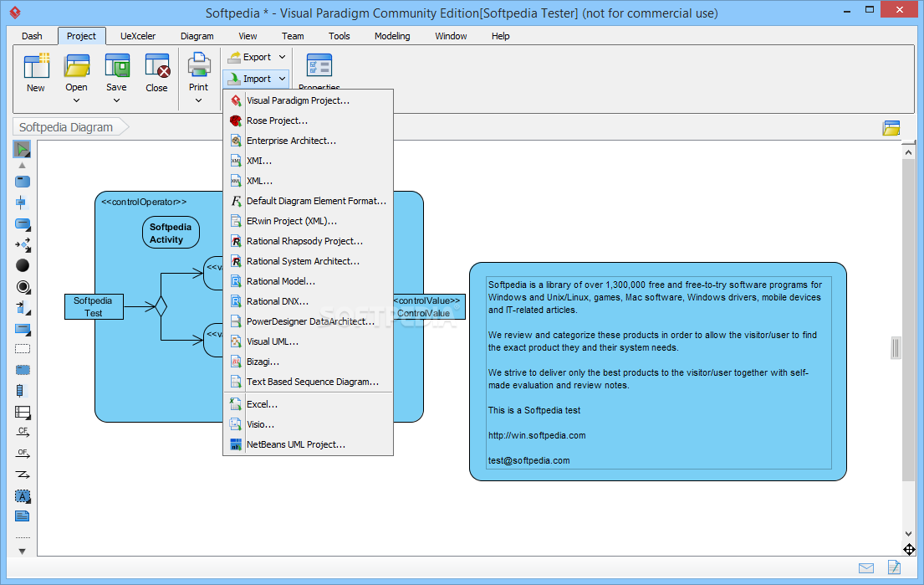The width and height of the screenshot is (924, 585).
Task: Choose ERwin Project (XML)... option
Action: 309,221
